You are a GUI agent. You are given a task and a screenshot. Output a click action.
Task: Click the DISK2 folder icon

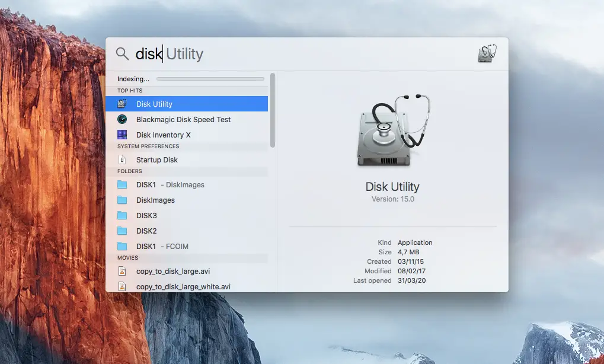[122, 231]
